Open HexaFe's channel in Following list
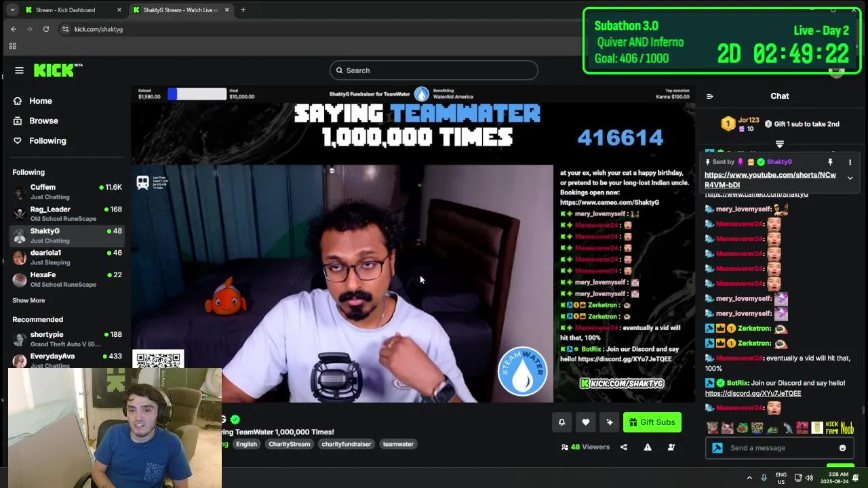The width and height of the screenshot is (868, 488). [x=67, y=279]
